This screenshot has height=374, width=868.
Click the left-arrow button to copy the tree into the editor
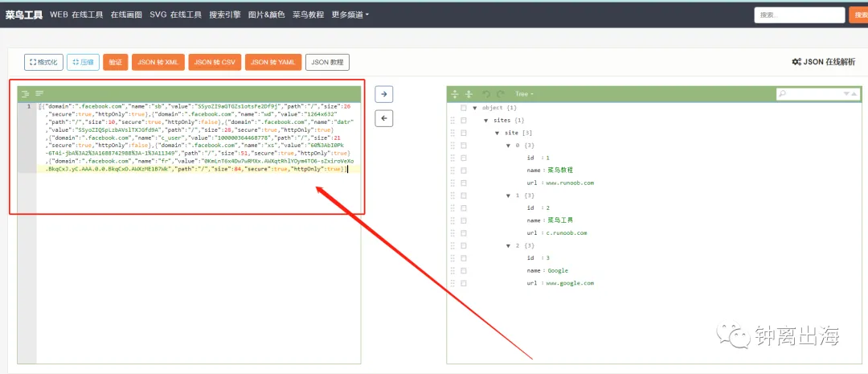point(383,118)
